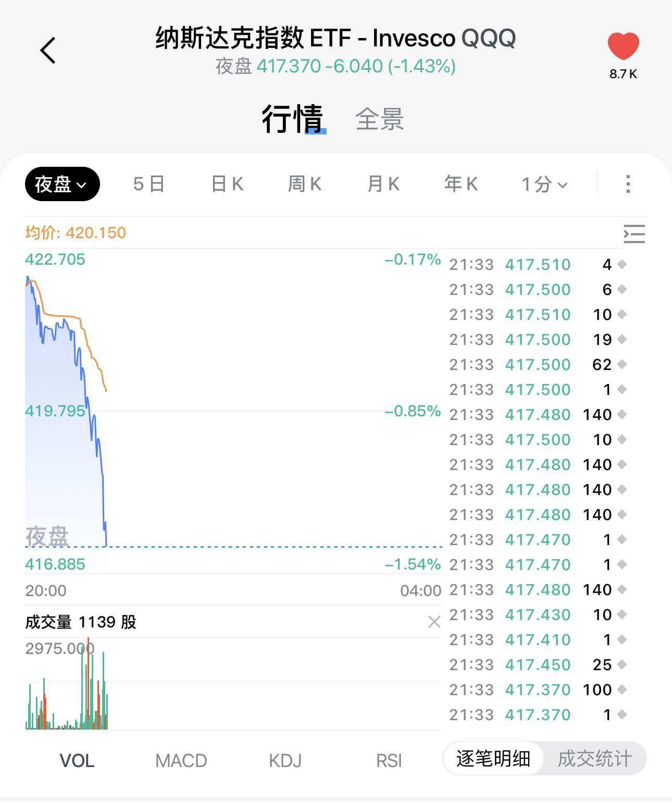The width and height of the screenshot is (672, 802).
Task: Select the 5日 five-day chart
Action: coord(149,184)
